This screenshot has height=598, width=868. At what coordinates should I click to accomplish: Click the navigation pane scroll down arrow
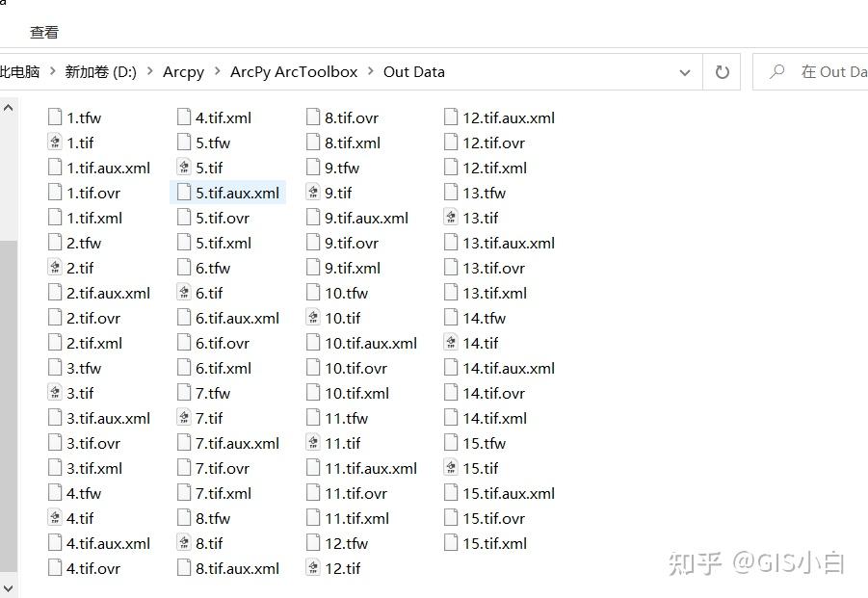tap(9, 586)
